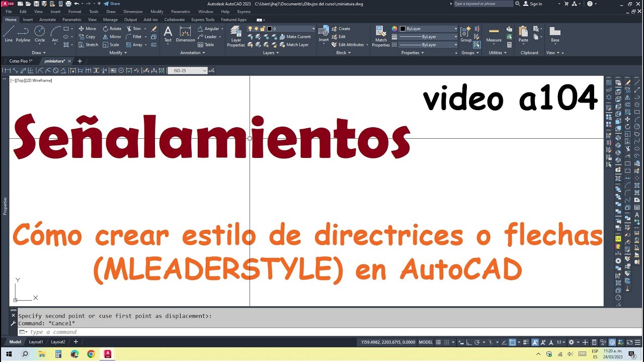Click the Dimension tool

185,34
